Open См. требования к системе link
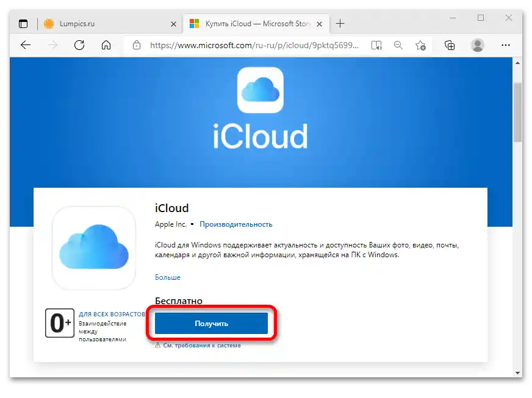Screen dimensions: 532x398 [202, 345]
